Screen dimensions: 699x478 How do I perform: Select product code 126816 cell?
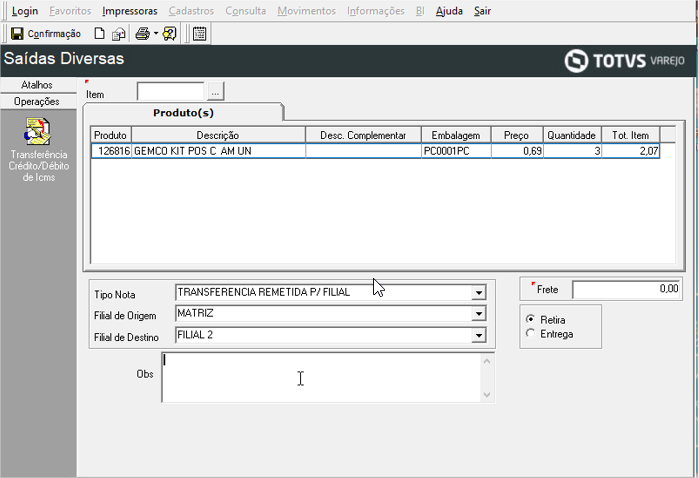pos(111,151)
